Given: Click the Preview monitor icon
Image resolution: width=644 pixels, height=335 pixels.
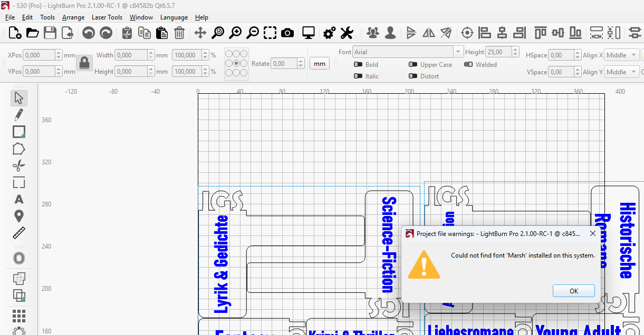Looking at the screenshot, I should pos(309,33).
